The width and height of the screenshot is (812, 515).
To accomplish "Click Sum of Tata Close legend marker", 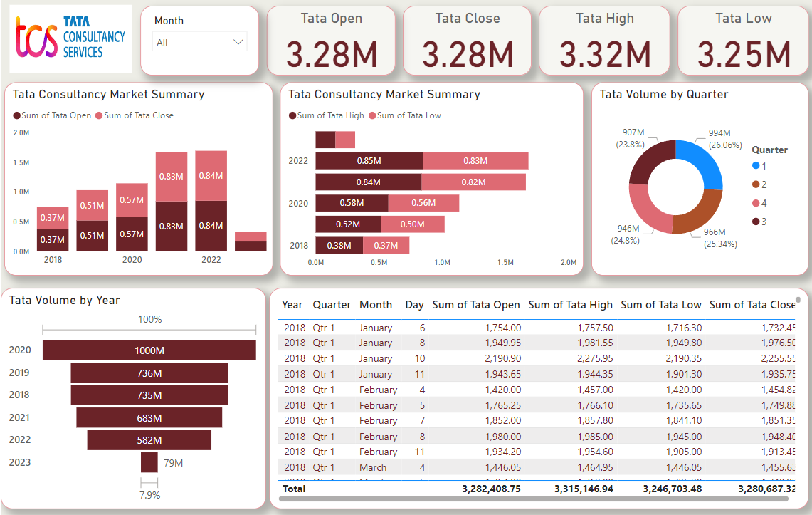I will [x=100, y=115].
